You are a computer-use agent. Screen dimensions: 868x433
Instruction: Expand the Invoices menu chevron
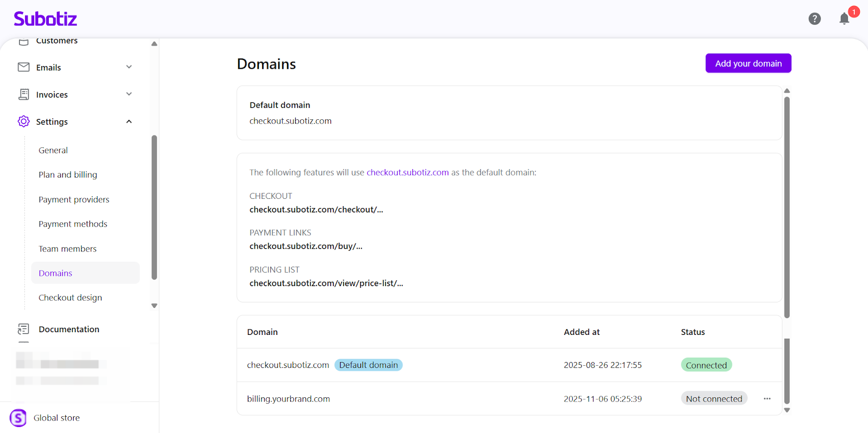pos(129,94)
